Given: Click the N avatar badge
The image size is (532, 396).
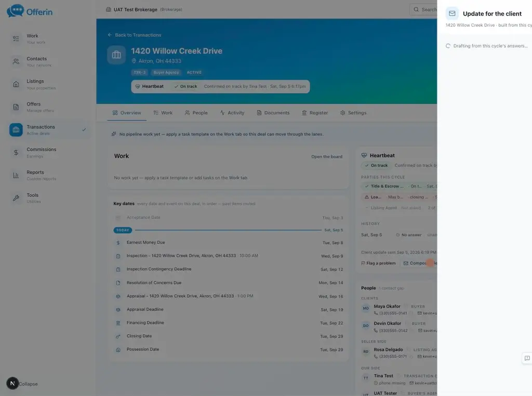Looking at the screenshot, I should click(12, 384).
